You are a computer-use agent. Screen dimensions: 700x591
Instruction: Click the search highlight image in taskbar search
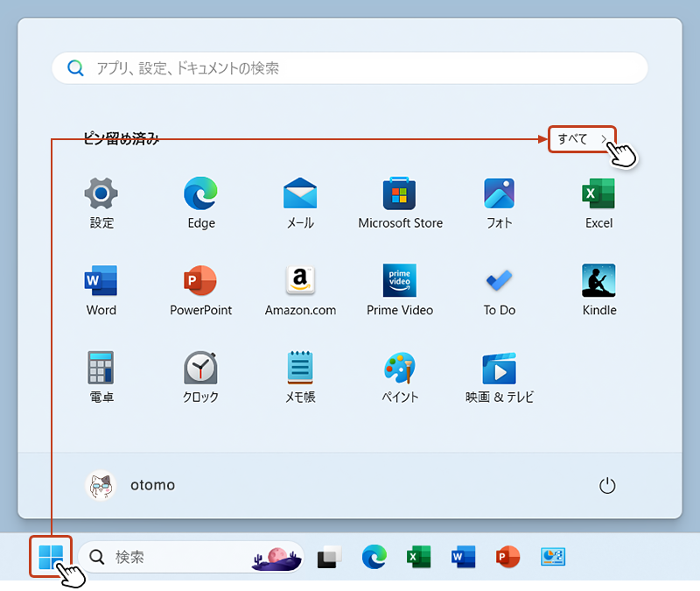click(x=276, y=559)
